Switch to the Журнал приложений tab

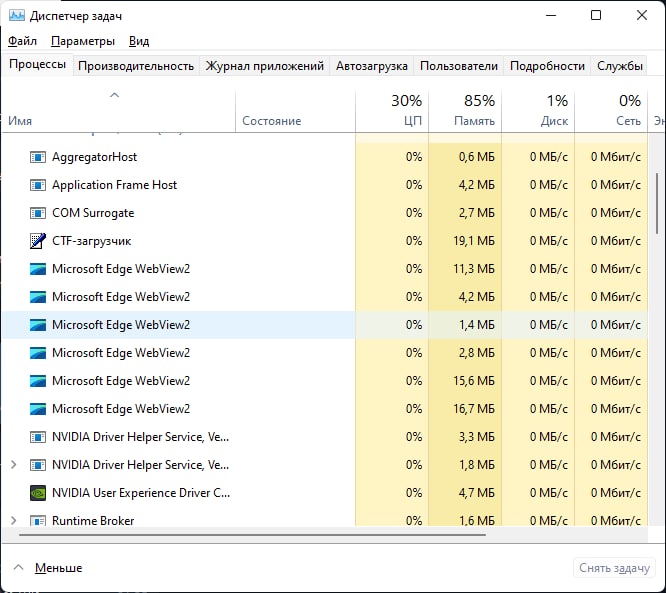point(265,66)
